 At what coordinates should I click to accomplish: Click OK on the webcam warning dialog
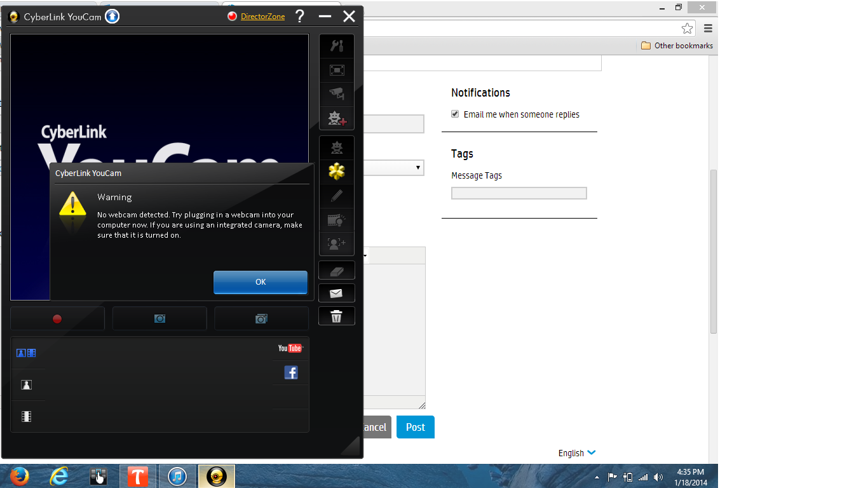tap(260, 282)
